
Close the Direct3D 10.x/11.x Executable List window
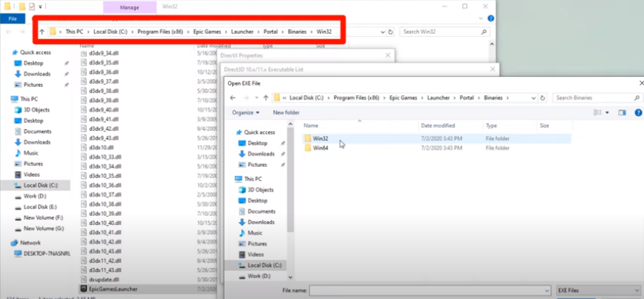(x=493, y=69)
